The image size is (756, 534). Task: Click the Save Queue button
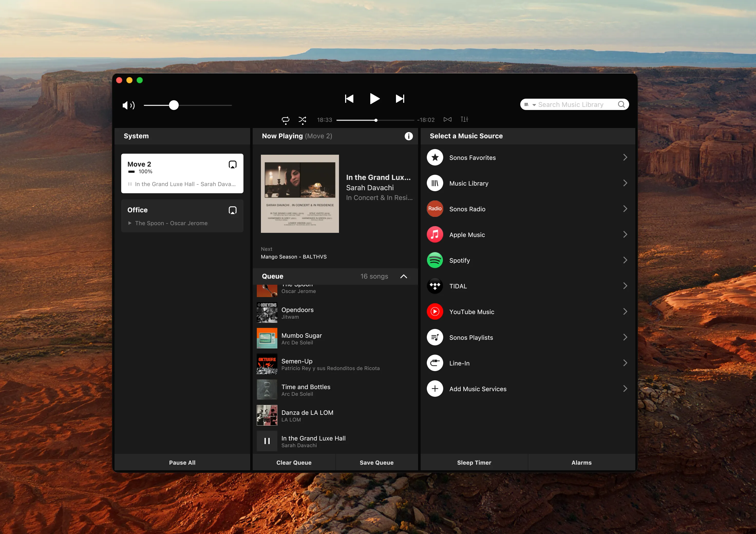377,463
